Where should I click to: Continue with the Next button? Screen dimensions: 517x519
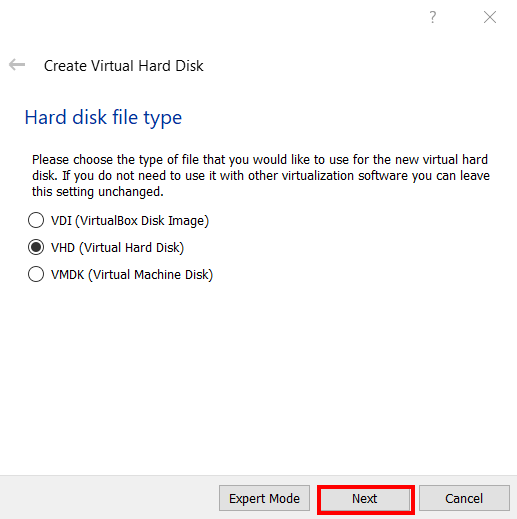365,498
